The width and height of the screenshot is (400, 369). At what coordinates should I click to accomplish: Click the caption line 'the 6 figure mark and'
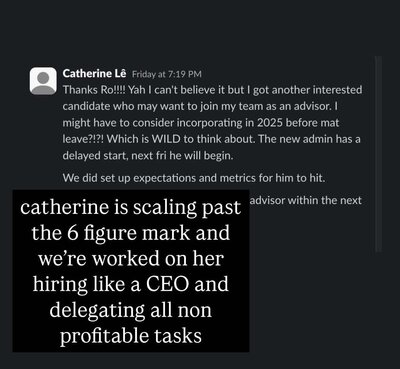coord(131,233)
